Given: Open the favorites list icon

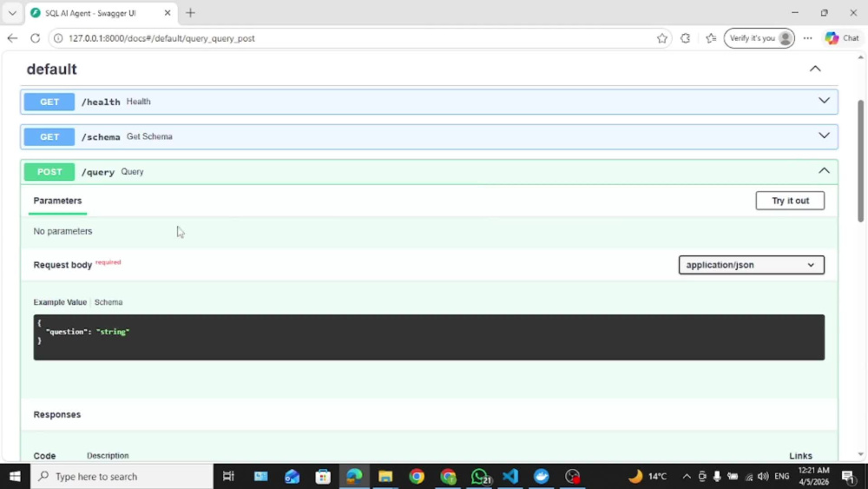Looking at the screenshot, I should 711,38.
